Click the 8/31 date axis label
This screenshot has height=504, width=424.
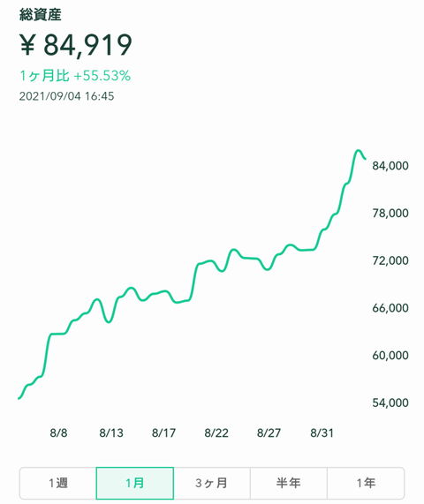[322, 433]
